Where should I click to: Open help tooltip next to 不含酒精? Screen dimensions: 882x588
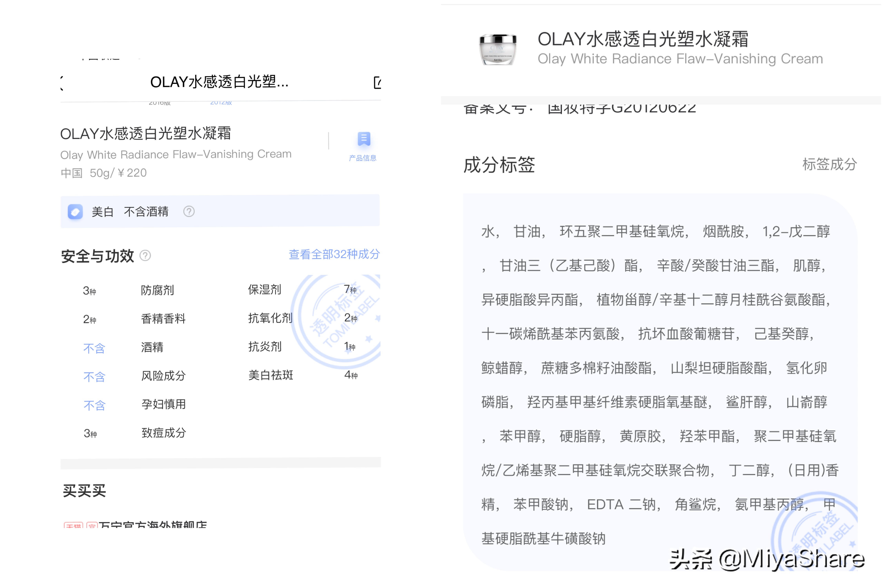click(x=189, y=211)
